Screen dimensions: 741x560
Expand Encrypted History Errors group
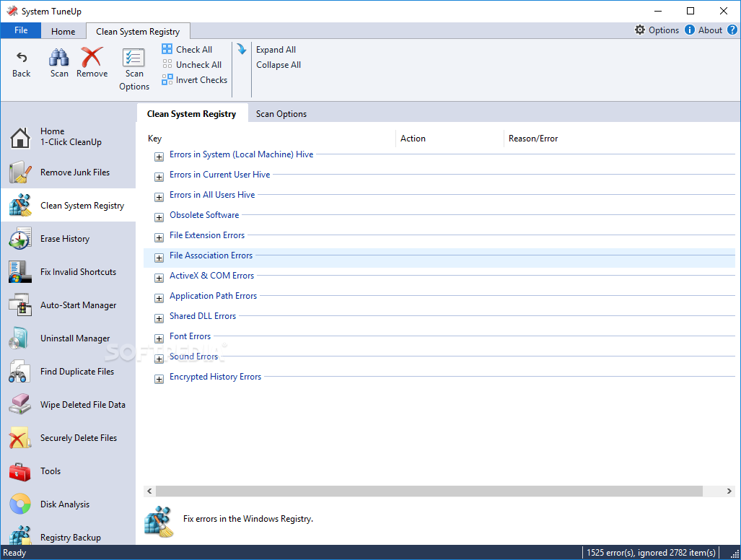click(x=159, y=380)
